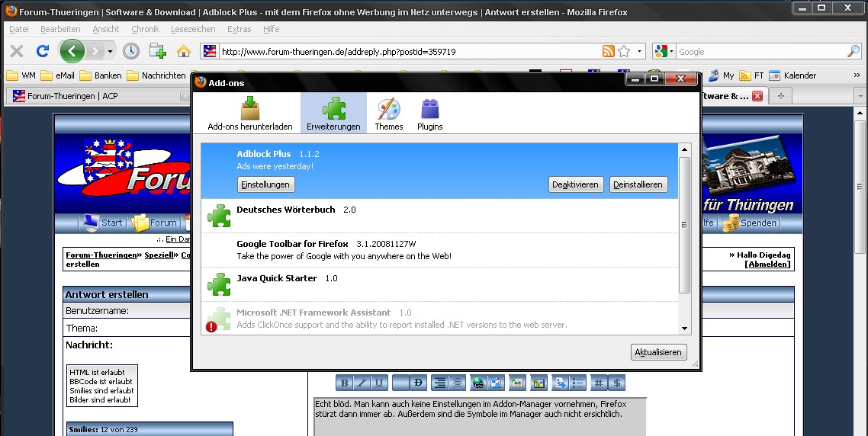Go to Firefox home page

[x=184, y=52]
